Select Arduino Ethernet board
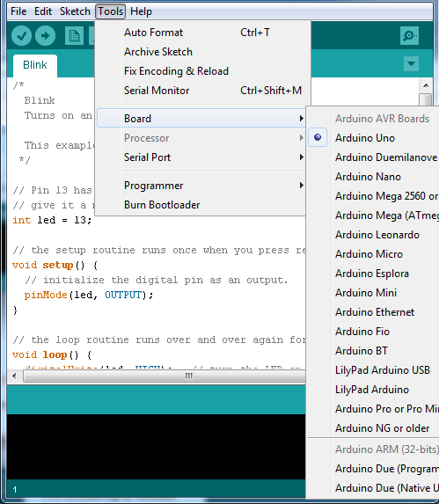This screenshot has height=504, width=439. point(373,312)
